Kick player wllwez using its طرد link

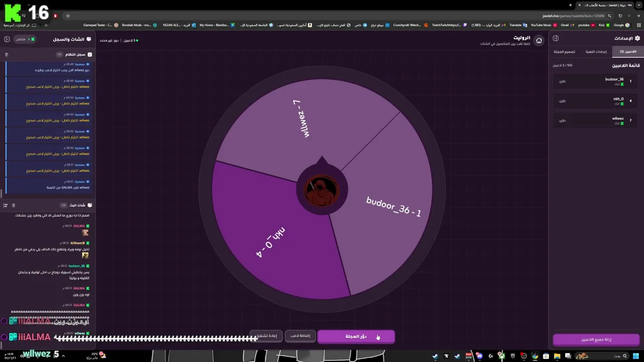[x=562, y=120]
